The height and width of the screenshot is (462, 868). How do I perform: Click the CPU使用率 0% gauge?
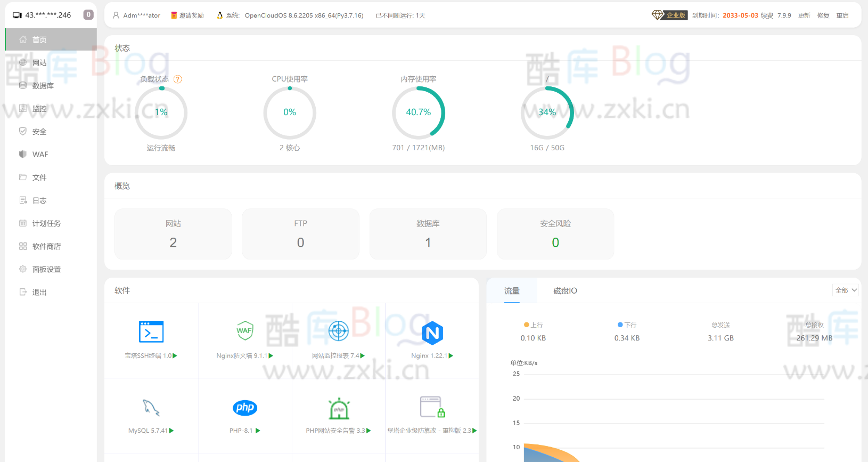pos(290,112)
